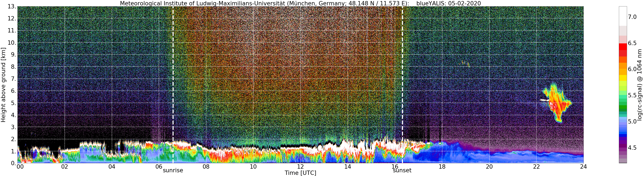The image size is (644, 177).
Task: Click the time axis tick label 02
Action: [x=65, y=167]
